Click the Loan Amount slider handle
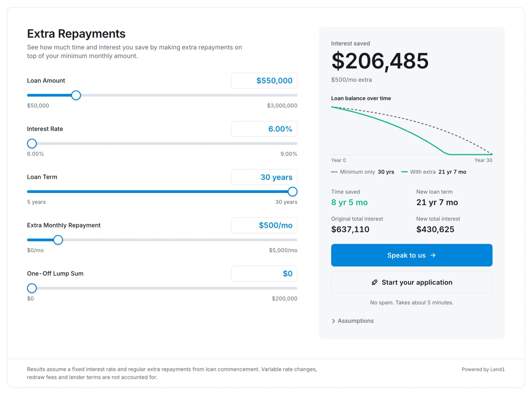 coord(76,95)
